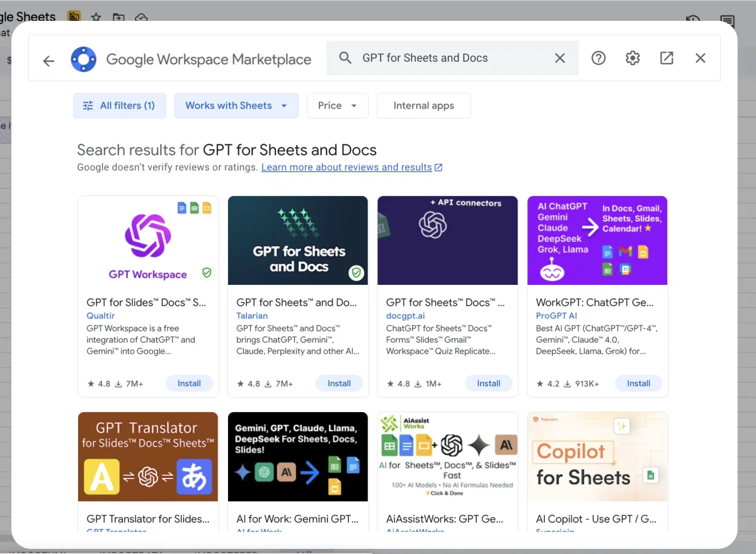Click the title "AiAssistWorks: GPT Ge..."
Screen dimensions: 756x554
(445, 519)
